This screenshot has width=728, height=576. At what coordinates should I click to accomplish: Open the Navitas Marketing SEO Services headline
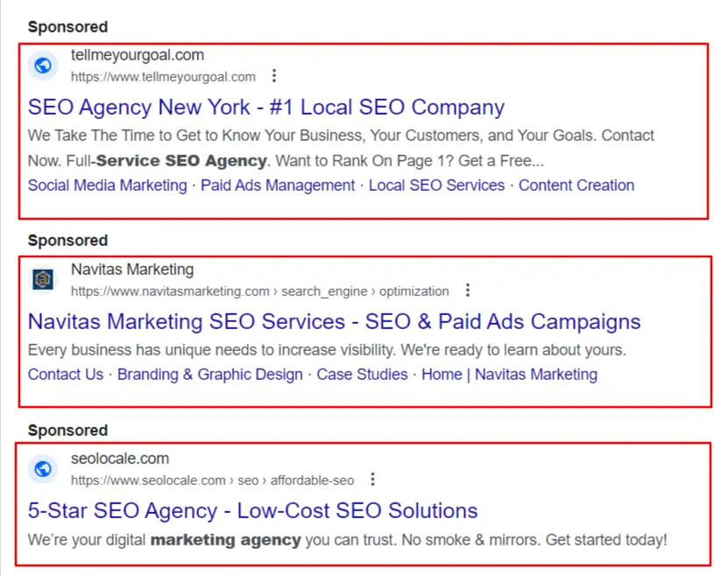(x=335, y=321)
